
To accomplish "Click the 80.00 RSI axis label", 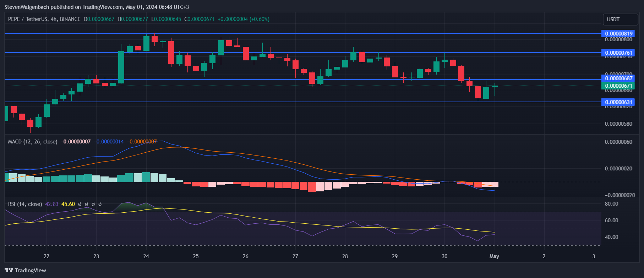I will [x=611, y=204].
